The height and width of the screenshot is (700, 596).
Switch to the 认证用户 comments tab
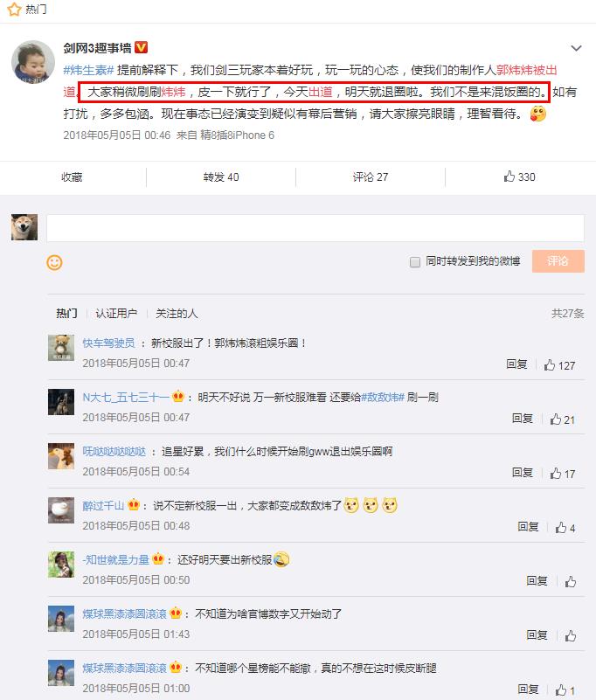tap(116, 314)
